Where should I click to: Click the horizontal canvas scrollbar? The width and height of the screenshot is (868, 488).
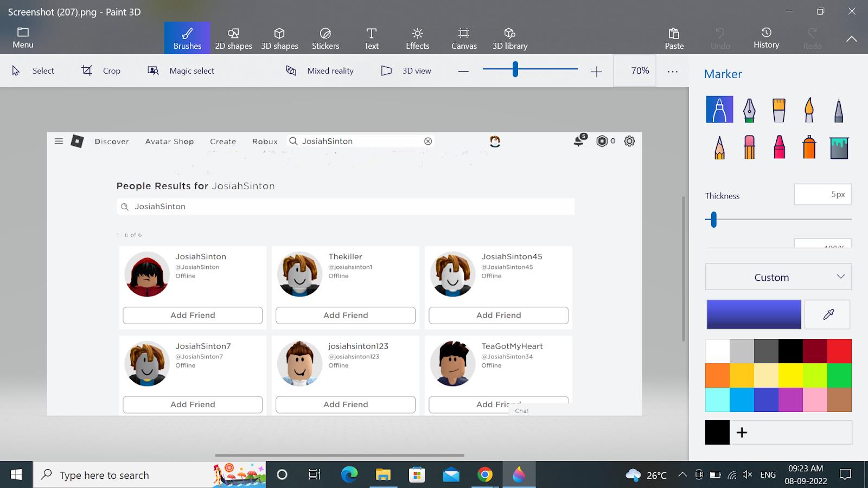click(x=340, y=455)
